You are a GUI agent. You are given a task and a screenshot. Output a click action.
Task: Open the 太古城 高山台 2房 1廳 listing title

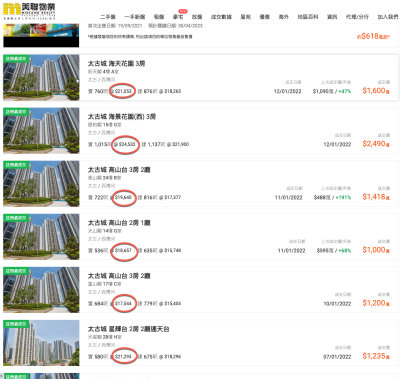point(119,223)
